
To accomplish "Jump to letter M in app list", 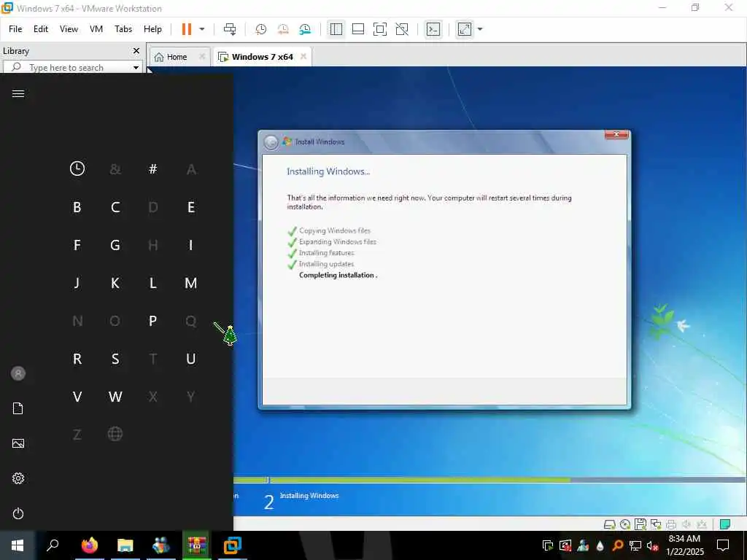I will (x=191, y=283).
